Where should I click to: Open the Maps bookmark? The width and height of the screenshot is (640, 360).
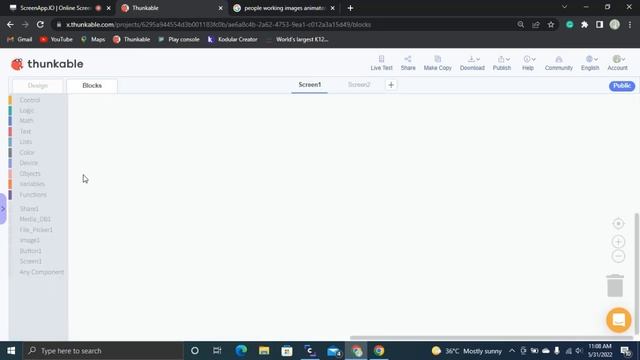(x=93, y=40)
